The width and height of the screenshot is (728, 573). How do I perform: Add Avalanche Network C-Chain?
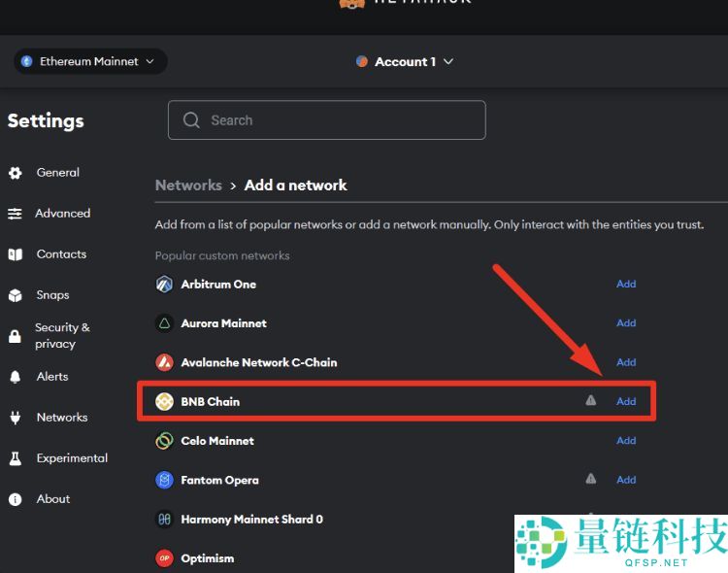tap(626, 362)
